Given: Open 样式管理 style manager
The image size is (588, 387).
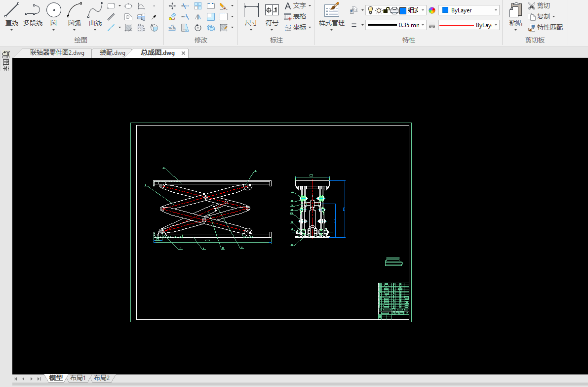Looking at the screenshot, I should (x=331, y=10).
